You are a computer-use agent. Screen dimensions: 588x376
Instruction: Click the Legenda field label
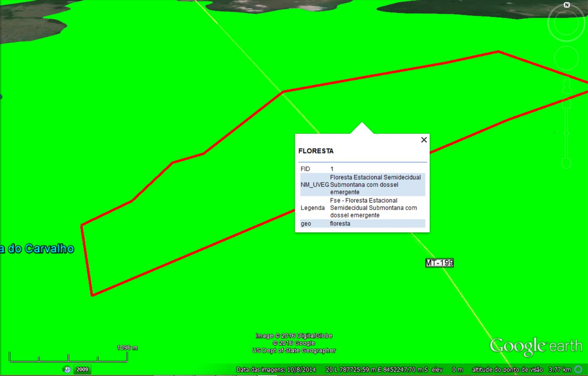313,208
